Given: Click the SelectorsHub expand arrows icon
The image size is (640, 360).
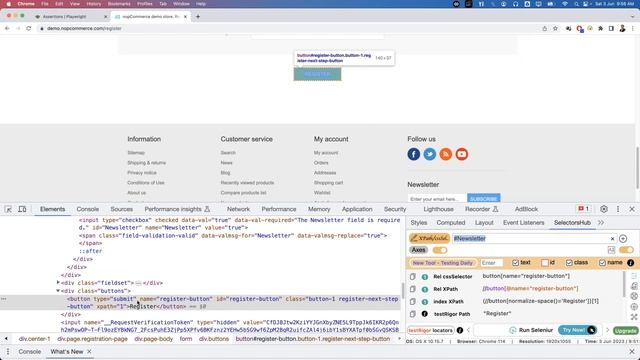Looking at the screenshot, I should point(634,317).
